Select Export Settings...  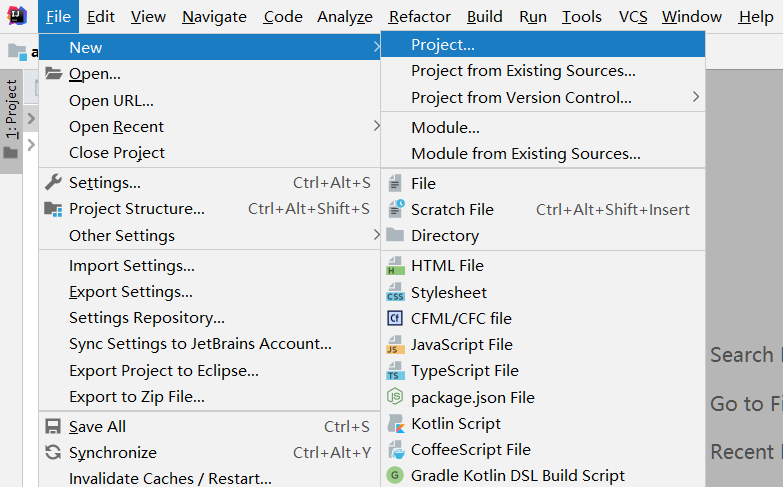pyautogui.click(x=210, y=292)
